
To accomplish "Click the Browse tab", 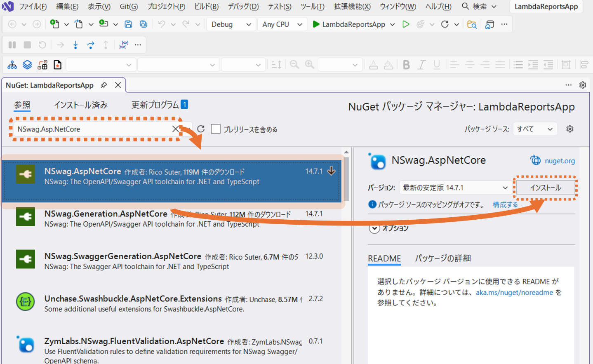I will point(22,105).
